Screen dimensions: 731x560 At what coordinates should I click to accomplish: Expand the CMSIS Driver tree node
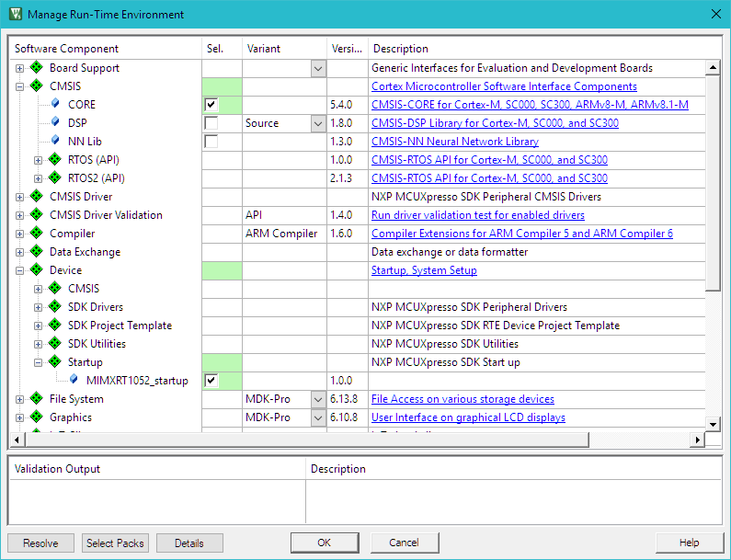(x=19, y=197)
